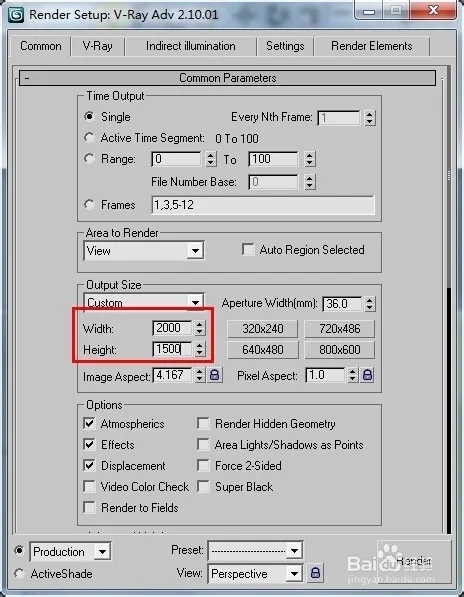Click the Every Nth Frame spinner
Image resolution: width=464 pixels, height=597 pixels.
coord(369,118)
